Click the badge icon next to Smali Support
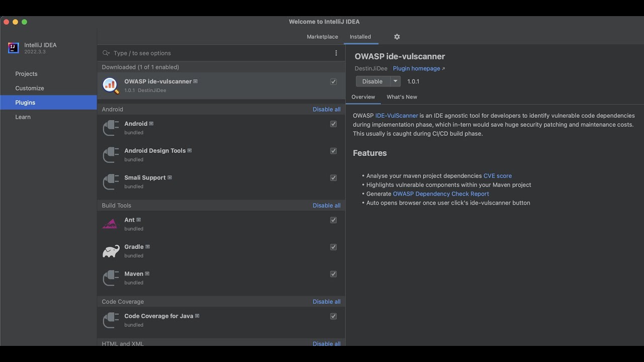The height and width of the screenshot is (362, 644). (170, 177)
